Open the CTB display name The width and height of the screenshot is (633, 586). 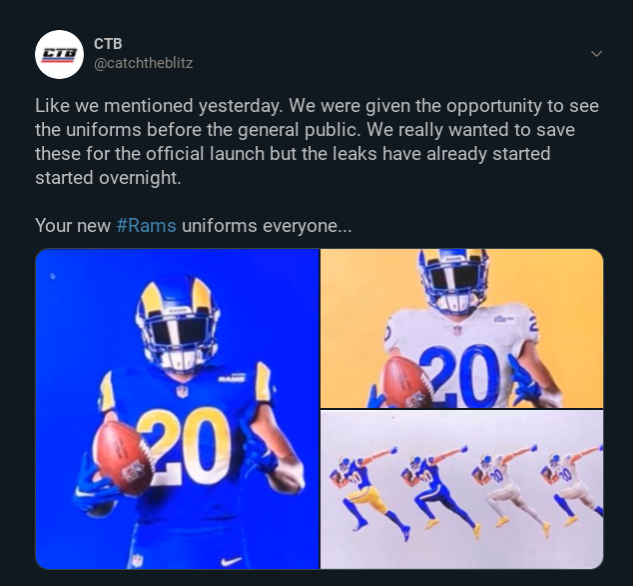[x=108, y=44]
